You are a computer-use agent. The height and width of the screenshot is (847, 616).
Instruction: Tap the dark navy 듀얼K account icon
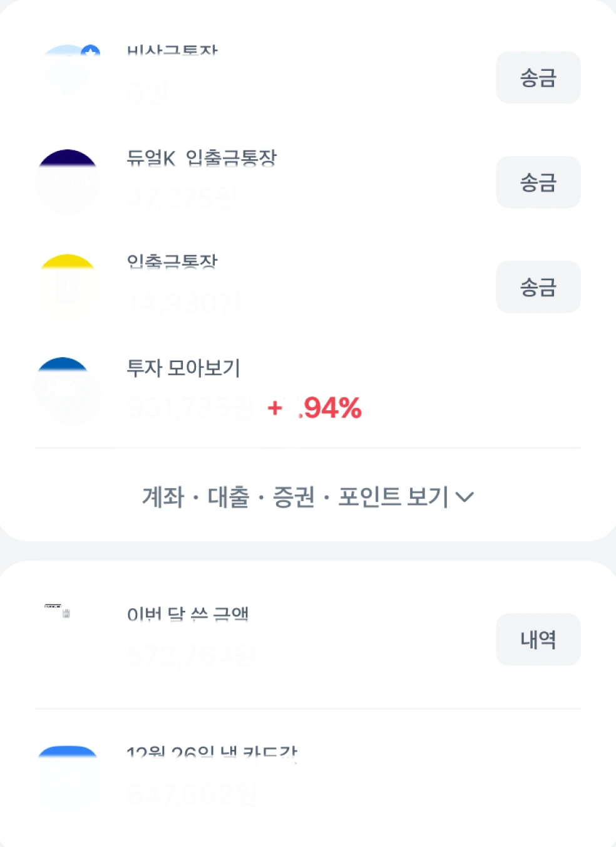click(68, 180)
